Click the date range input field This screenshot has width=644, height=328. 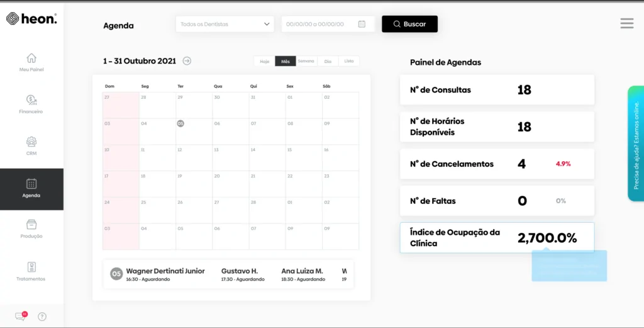(328, 25)
